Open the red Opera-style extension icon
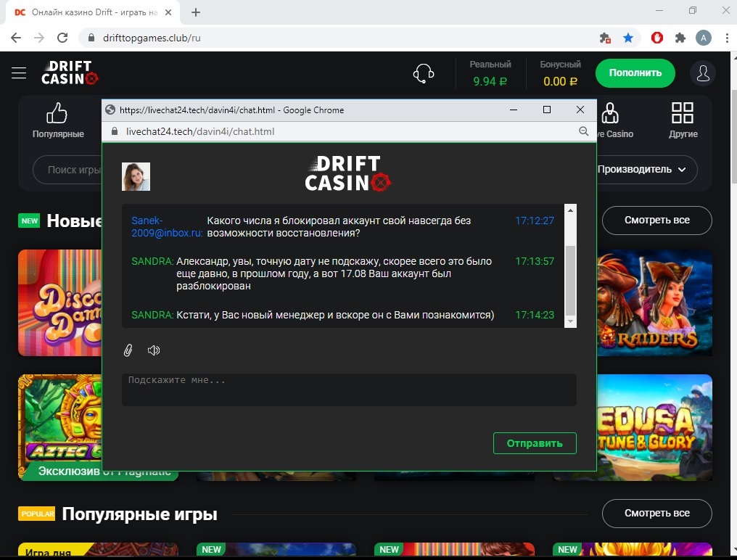This screenshot has width=737, height=560. point(656,38)
